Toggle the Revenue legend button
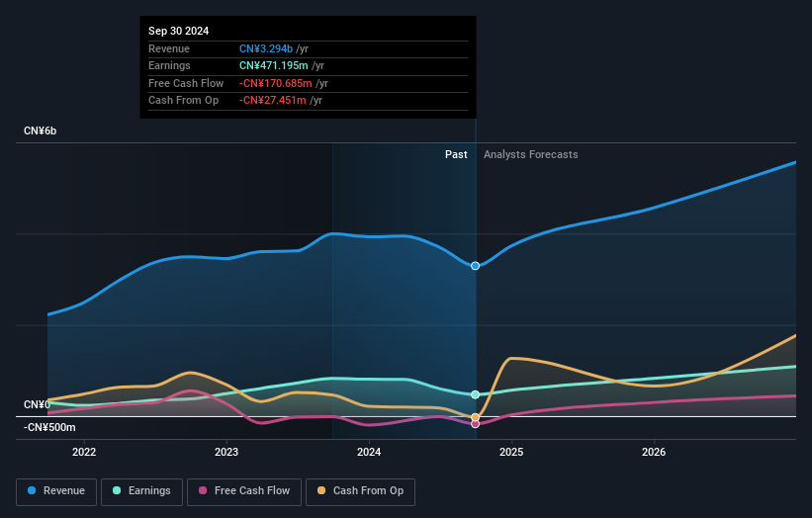Viewport: 812px width, 518px height. point(56,491)
